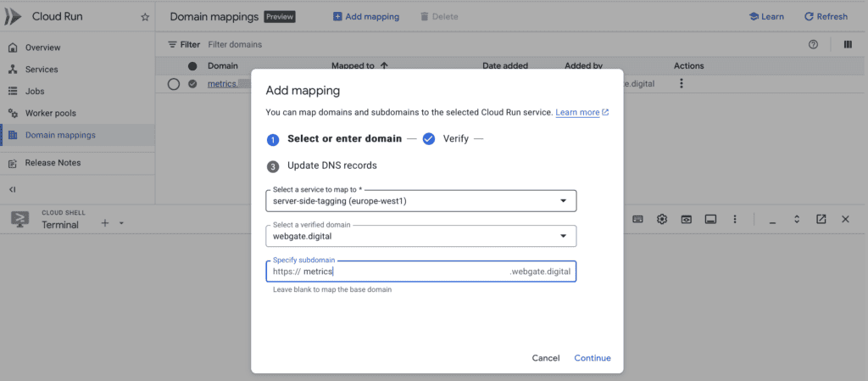Expand the terminal tab dropdown arrow

pyautogui.click(x=121, y=223)
